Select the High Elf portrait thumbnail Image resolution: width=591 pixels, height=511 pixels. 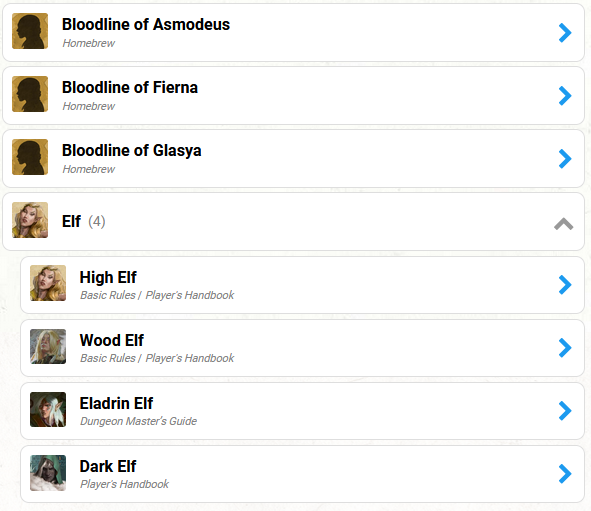[x=48, y=283]
